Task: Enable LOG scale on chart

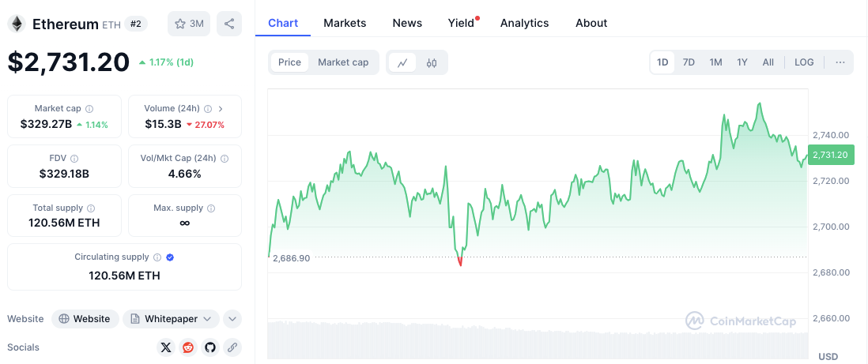Action: pyautogui.click(x=804, y=62)
